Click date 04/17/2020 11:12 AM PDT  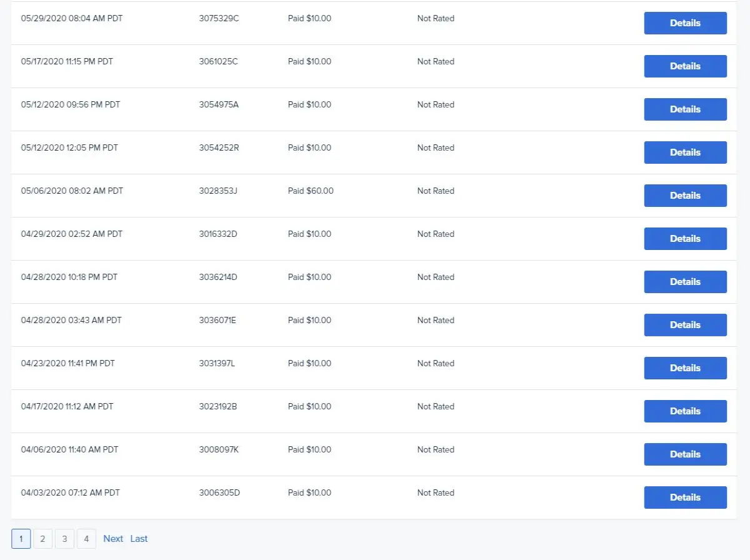(67, 407)
